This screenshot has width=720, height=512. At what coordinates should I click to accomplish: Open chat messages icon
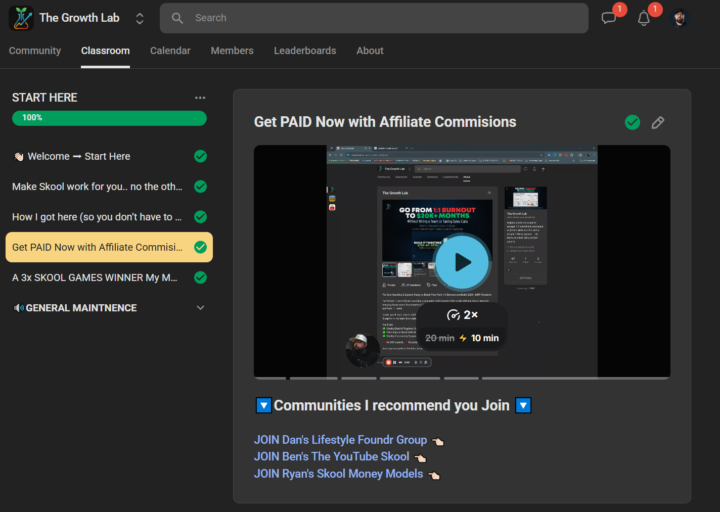pyautogui.click(x=609, y=18)
